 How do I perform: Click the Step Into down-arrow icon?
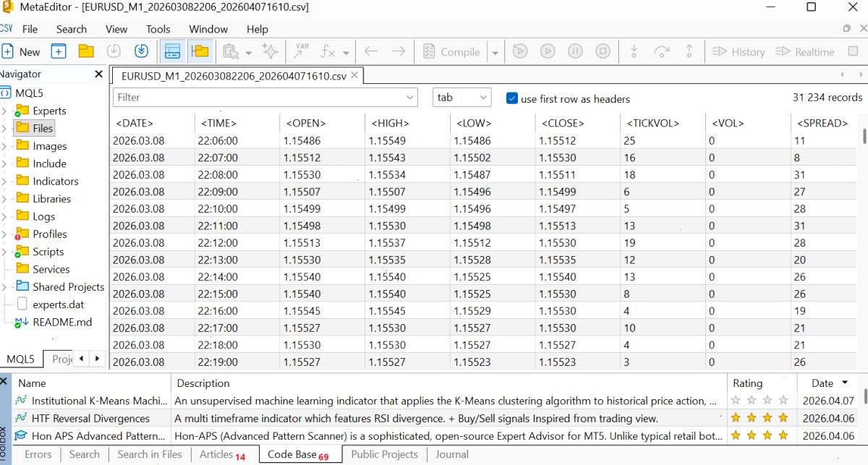[634, 51]
